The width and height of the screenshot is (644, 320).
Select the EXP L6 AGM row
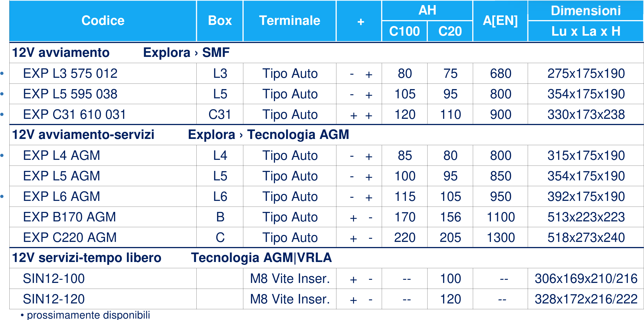coord(327,196)
